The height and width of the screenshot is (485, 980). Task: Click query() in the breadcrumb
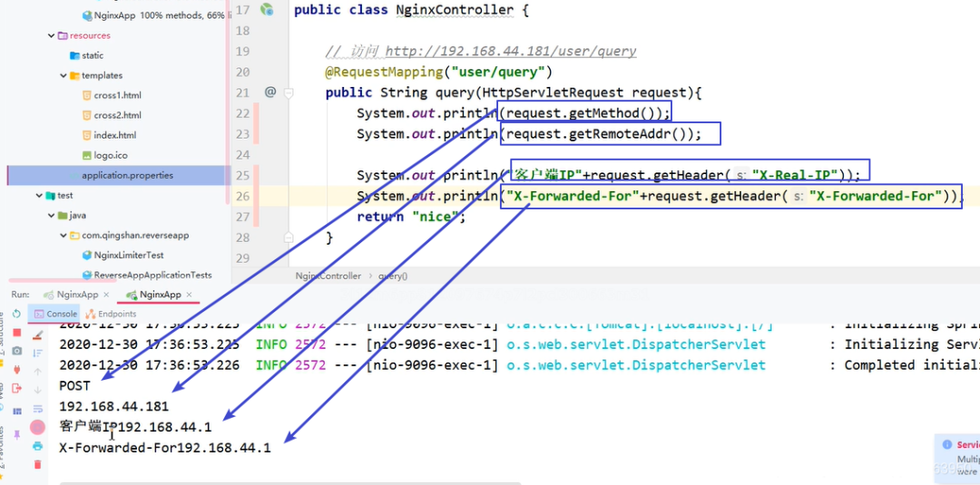pyautogui.click(x=393, y=276)
